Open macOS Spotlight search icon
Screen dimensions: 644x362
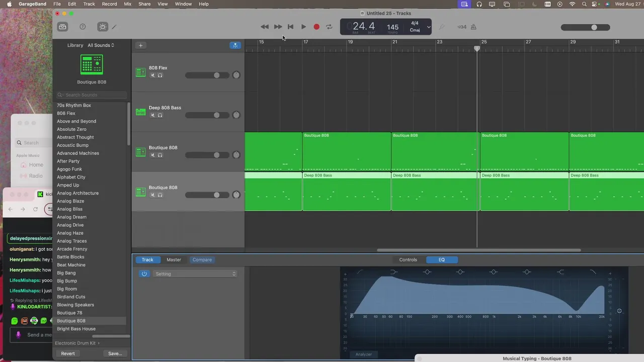pyautogui.click(x=584, y=4)
